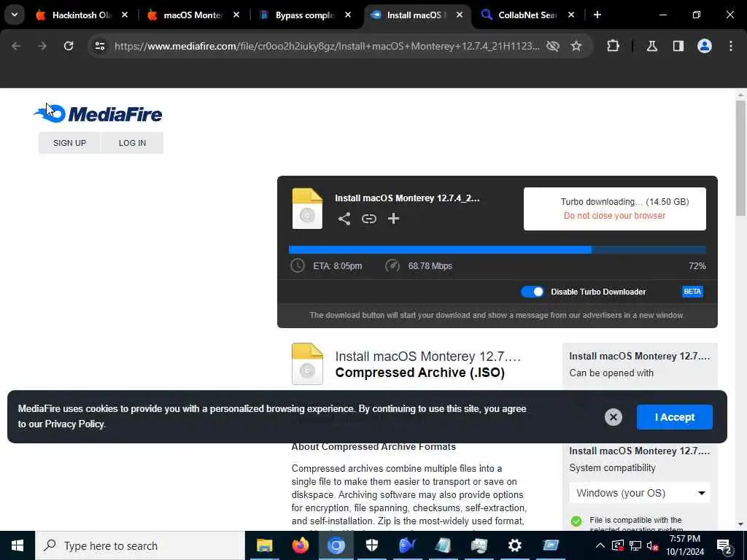Open the tab search dropdown
Screen dimensions: 747x560
click(x=15, y=15)
